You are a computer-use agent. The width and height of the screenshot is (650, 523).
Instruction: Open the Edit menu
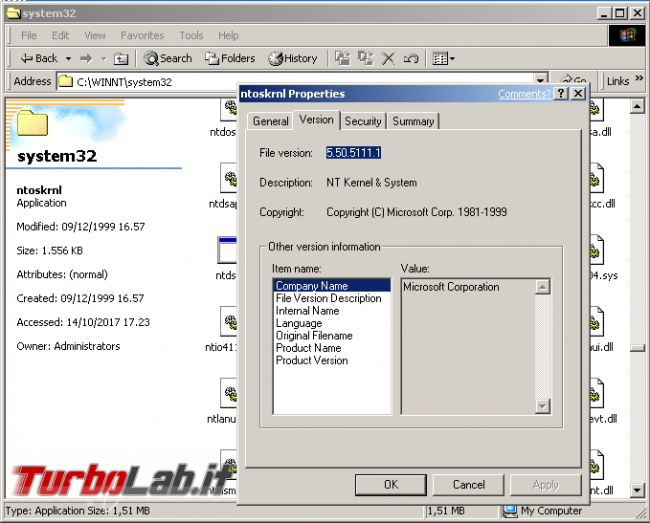click(60, 36)
